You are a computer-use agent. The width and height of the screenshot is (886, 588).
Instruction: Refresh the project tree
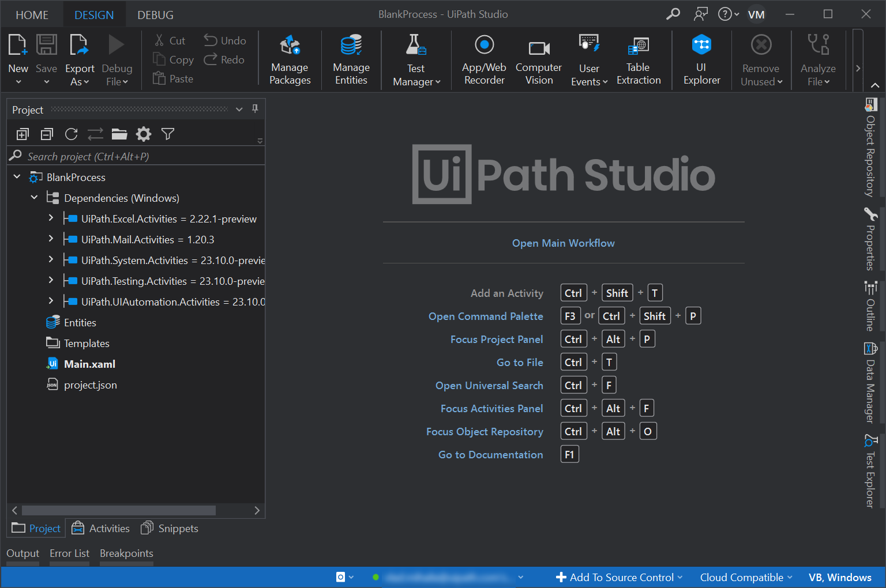[x=72, y=134]
